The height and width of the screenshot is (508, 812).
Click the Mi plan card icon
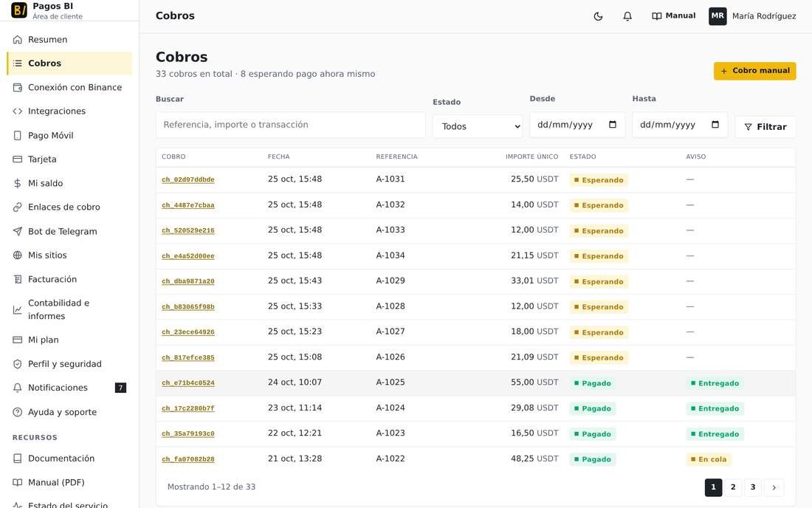(x=18, y=340)
